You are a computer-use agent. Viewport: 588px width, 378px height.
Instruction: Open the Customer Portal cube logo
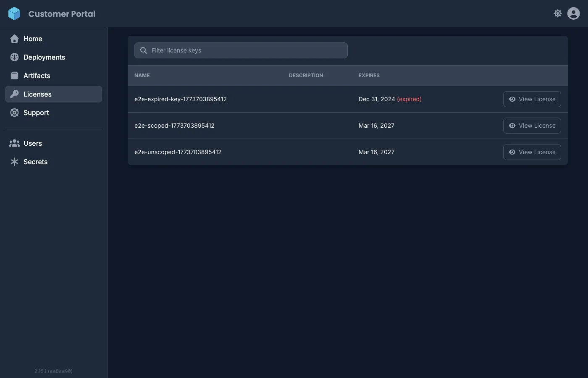point(14,13)
